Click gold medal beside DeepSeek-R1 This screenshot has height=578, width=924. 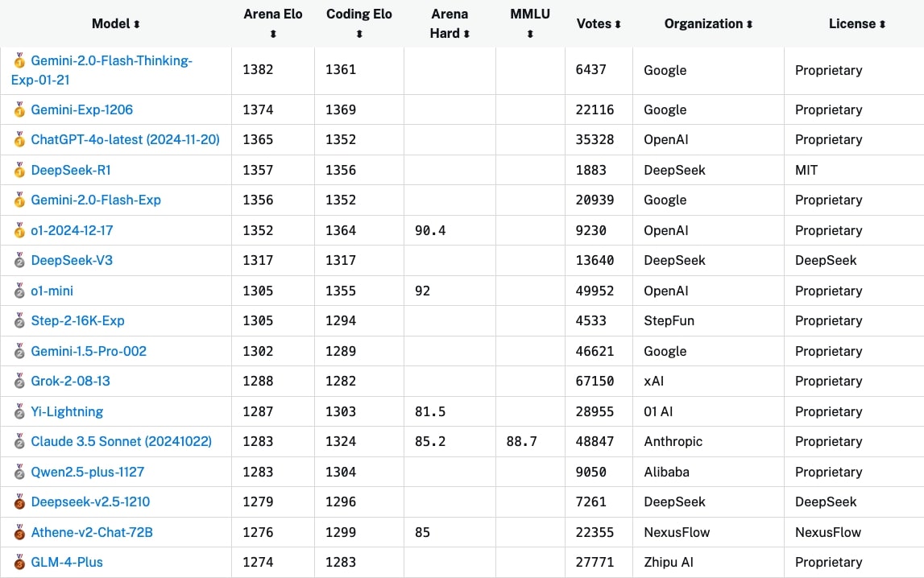pos(19,170)
